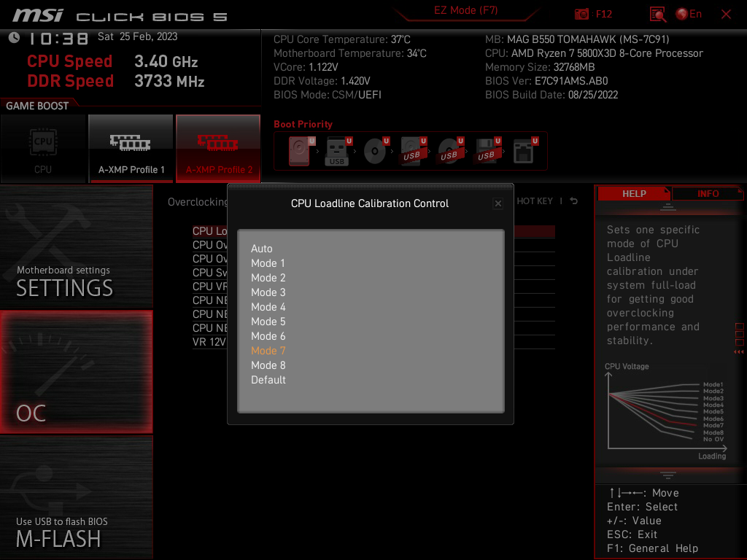747x560 pixels.
Task: Choose Mode 1 loadline calibration
Action: pyautogui.click(x=268, y=263)
